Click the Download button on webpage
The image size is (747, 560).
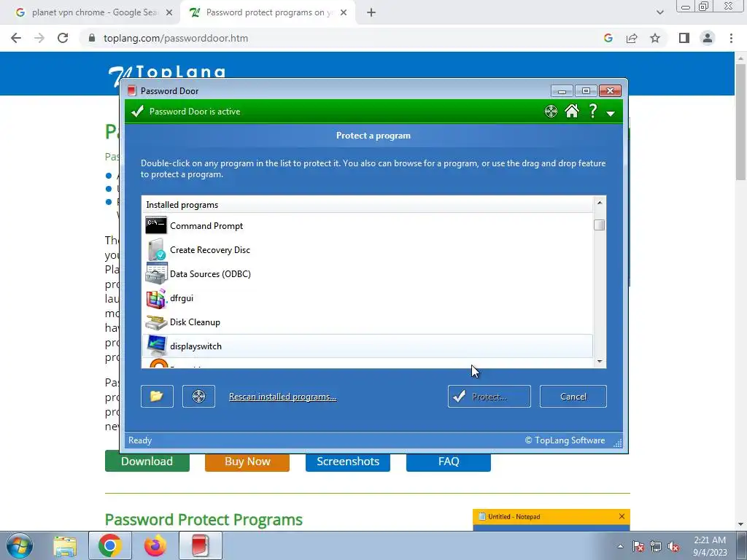pos(147,462)
